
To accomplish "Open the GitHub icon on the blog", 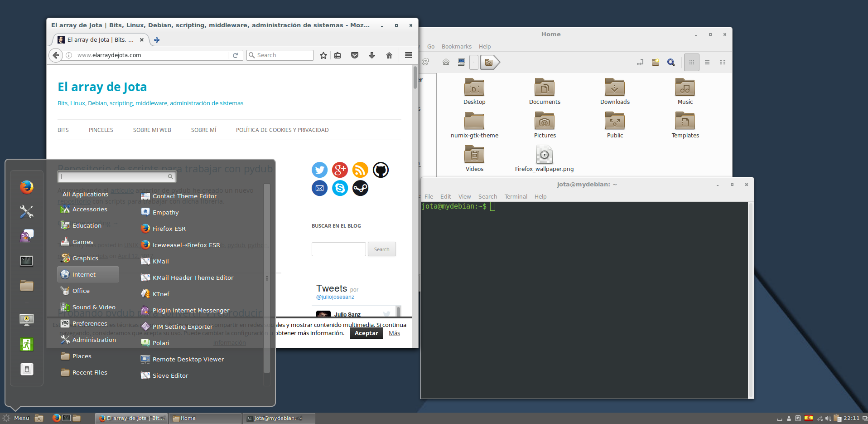I will click(381, 170).
